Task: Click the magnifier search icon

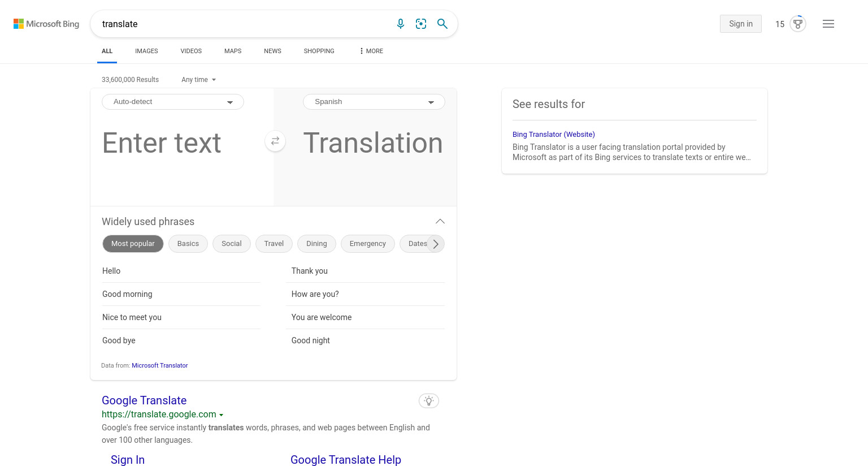Action: (x=442, y=24)
